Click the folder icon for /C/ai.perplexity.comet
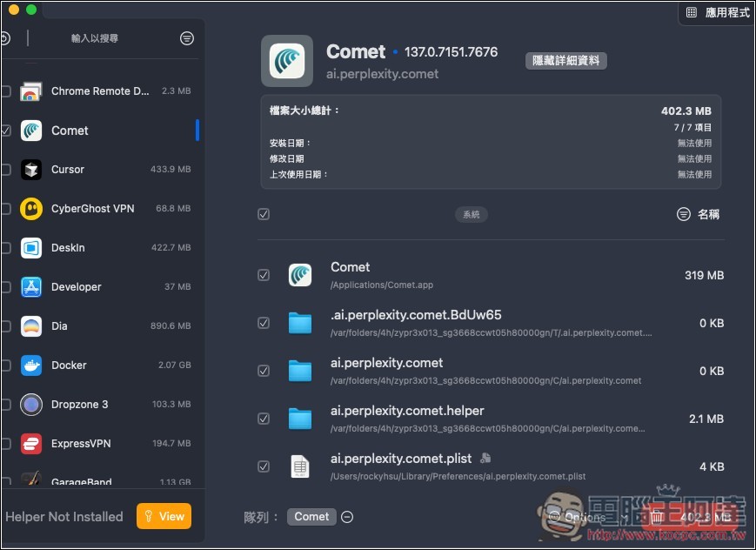This screenshot has height=550, width=756. point(300,371)
